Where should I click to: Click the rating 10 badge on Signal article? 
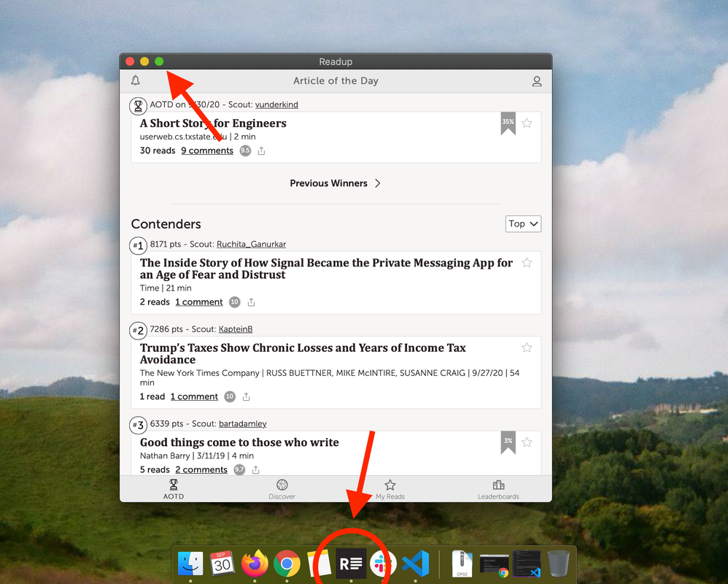234,302
